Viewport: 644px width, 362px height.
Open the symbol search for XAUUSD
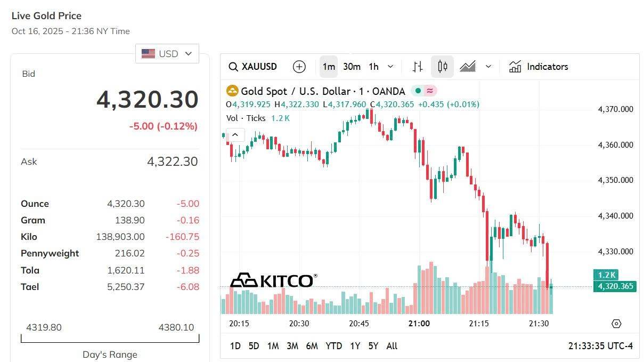233,66
